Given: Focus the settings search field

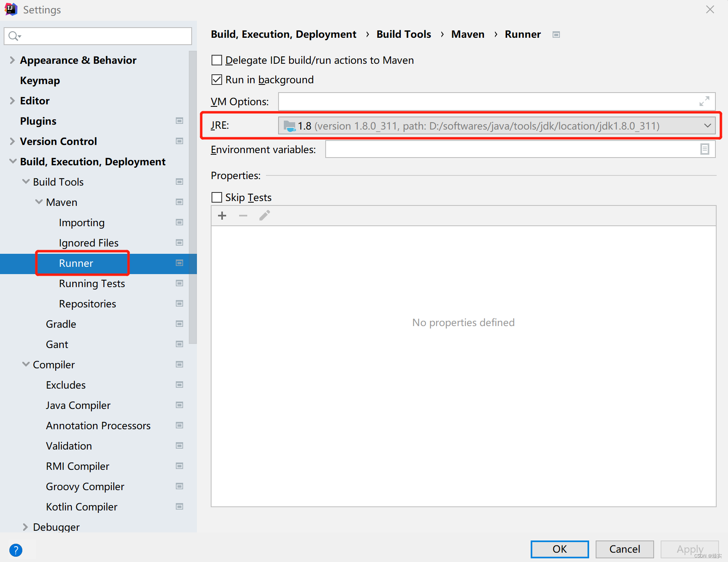Looking at the screenshot, I should tap(98, 36).
